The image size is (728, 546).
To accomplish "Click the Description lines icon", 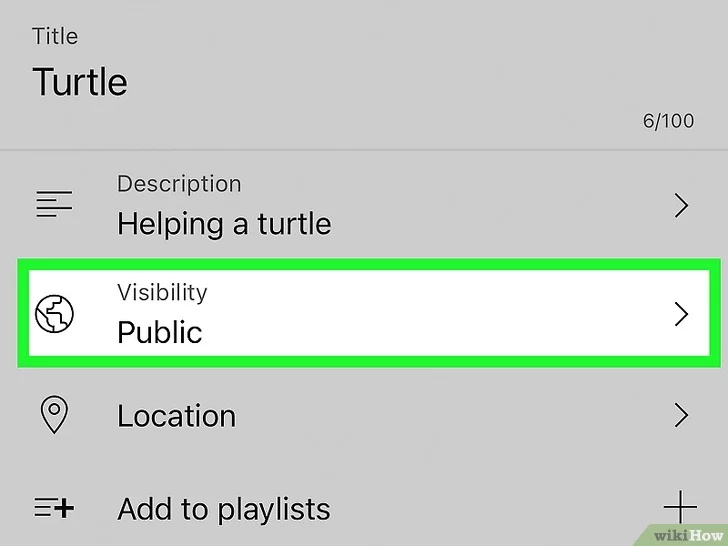I will (54, 205).
